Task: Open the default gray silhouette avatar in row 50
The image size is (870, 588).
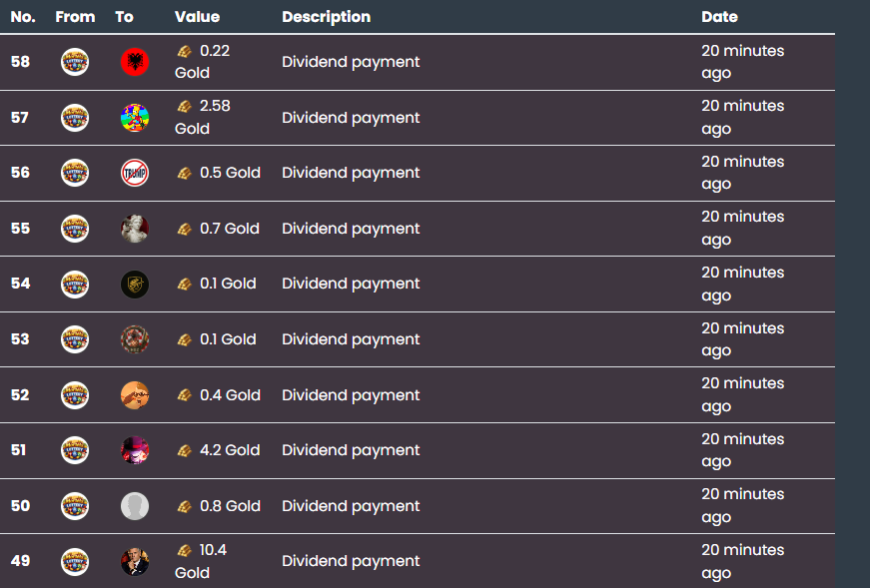Action: click(x=135, y=506)
